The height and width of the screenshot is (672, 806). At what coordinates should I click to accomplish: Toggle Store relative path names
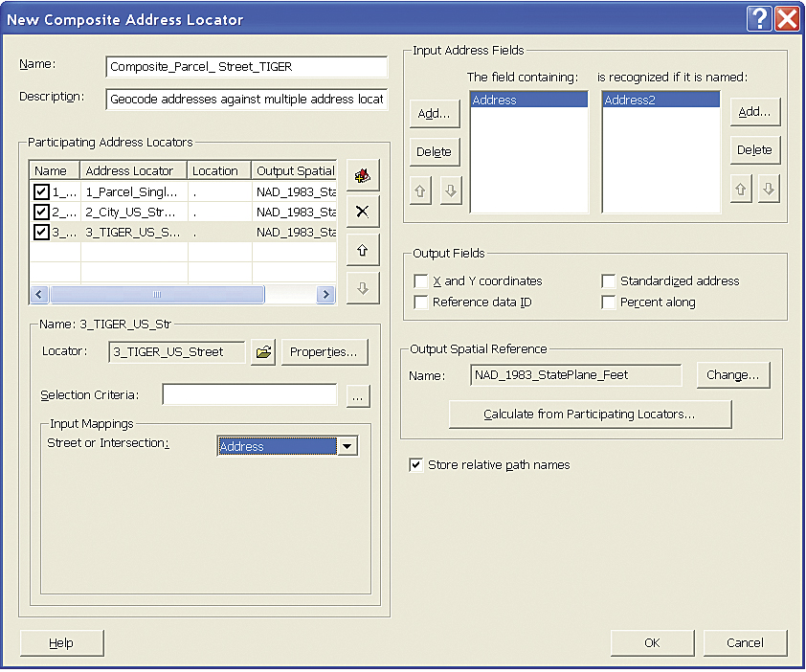(x=415, y=465)
